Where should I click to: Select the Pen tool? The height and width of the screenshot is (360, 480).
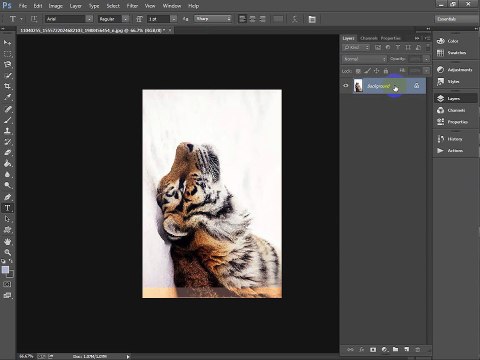click(x=7, y=197)
